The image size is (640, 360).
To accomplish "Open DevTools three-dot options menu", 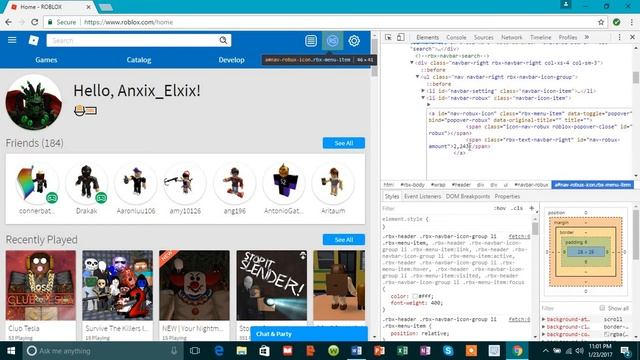I will (619, 37).
